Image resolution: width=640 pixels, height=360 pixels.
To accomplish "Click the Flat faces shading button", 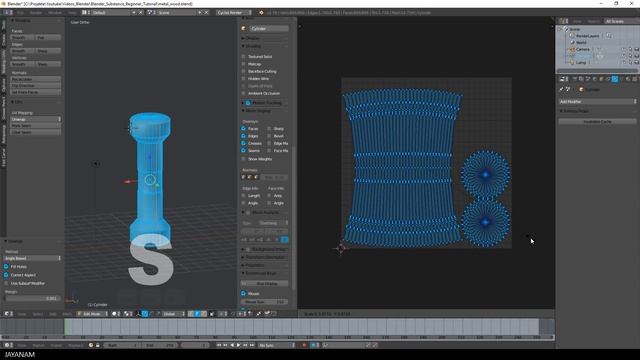I will click(49, 38).
